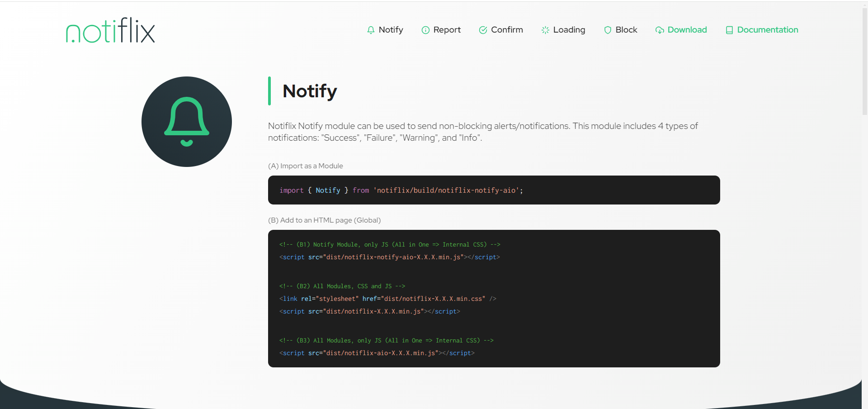Go to the Documentation page
Image resolution: width=868 pixels, height=409 pixels.
[767, 30]
